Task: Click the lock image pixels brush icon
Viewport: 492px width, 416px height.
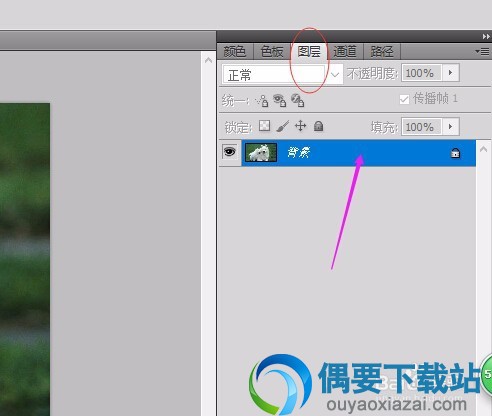Action: (x=283, y=126)
